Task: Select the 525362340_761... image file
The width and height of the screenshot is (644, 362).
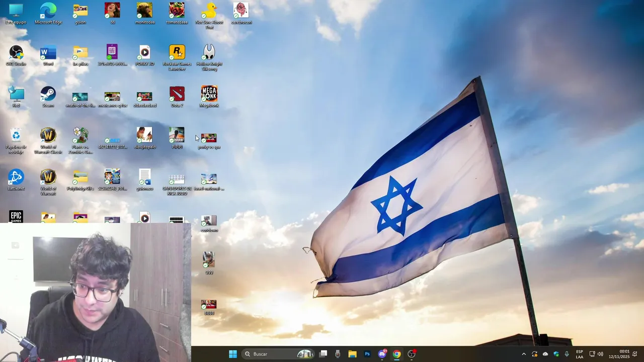Action: coord(112,179)
